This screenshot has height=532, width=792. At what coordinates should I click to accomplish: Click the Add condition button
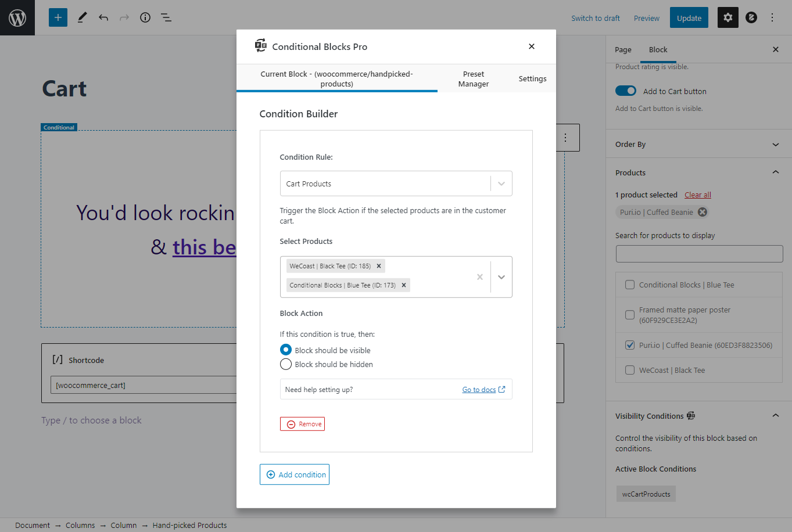[295, 474]
